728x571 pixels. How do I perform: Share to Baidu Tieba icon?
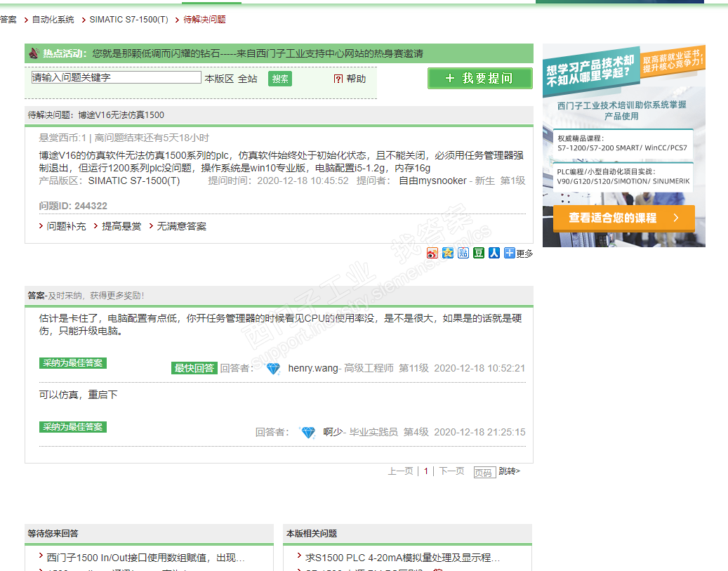[463, 253]
